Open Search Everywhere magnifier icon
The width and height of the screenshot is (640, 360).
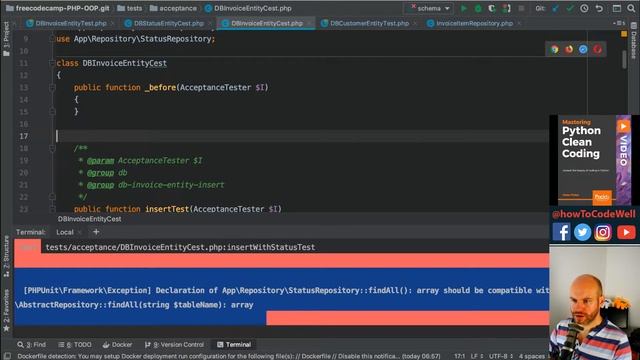[x=631, y=8]
